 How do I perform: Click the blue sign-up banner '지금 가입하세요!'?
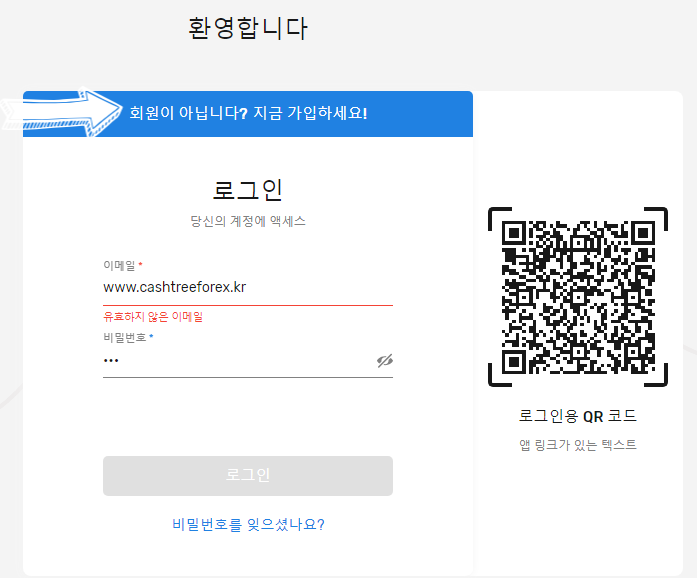[x=248, y=114]
